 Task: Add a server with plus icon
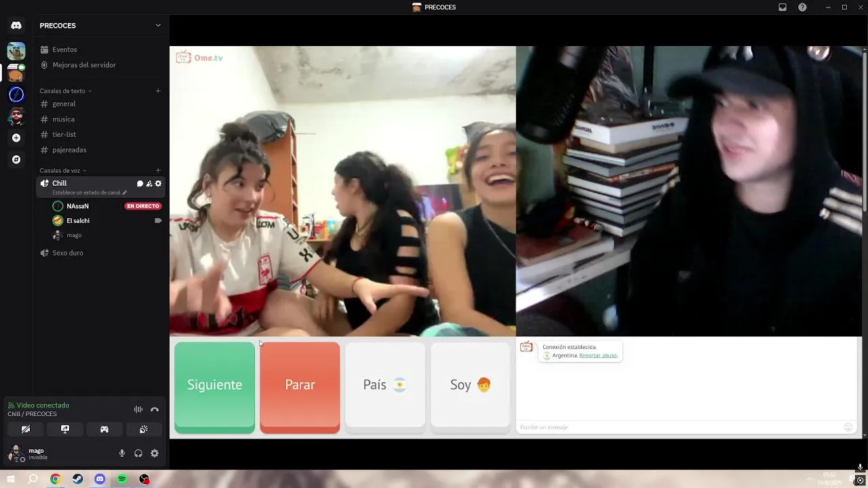[x=16, y=138]
